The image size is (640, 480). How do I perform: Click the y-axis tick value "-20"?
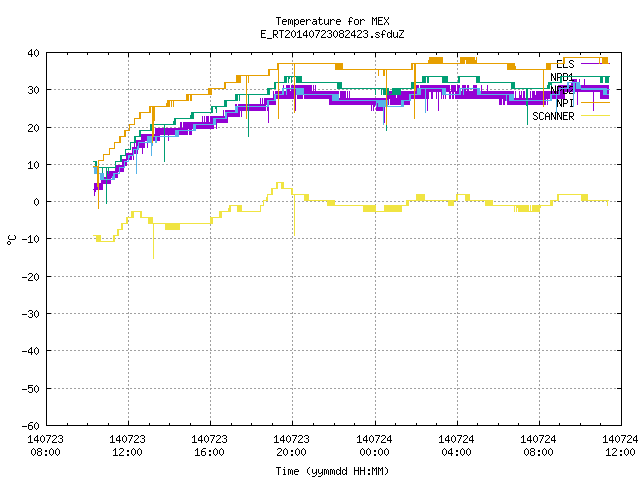coord(31,277)
